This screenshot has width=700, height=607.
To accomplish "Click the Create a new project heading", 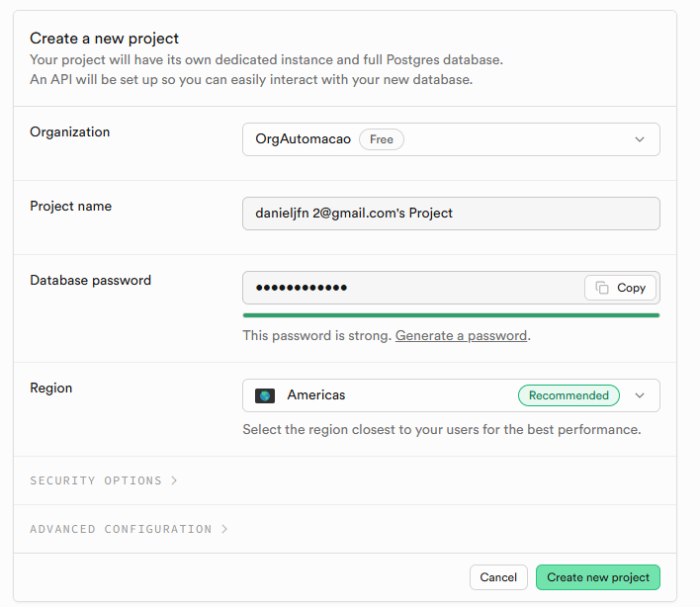I will (x=104, y=39).
